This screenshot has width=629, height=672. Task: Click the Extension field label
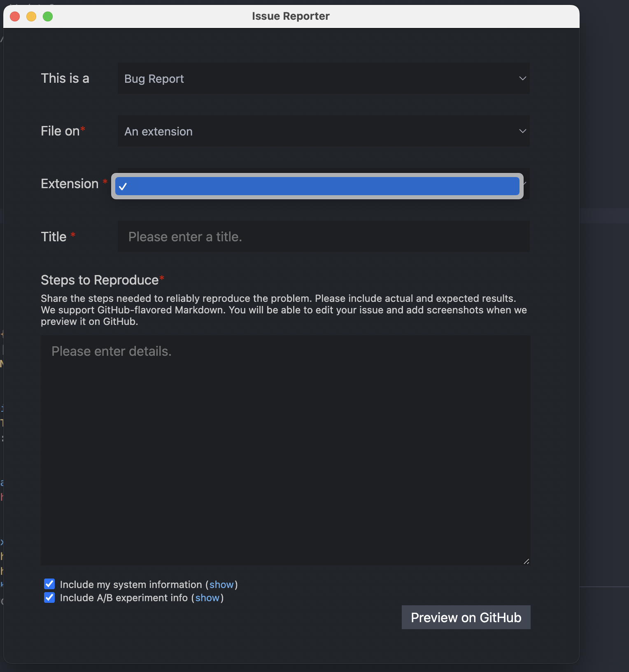pyautogui.click(x=70, y=184)
